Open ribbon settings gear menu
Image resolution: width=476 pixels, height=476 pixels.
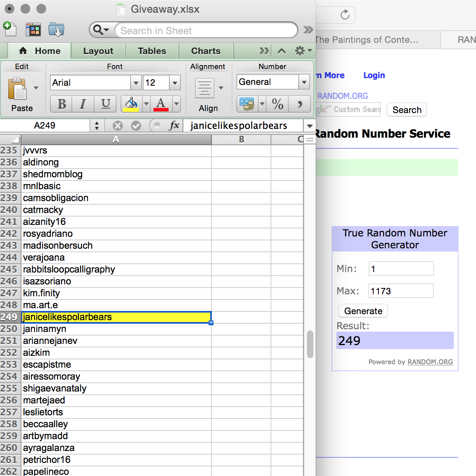(x=303, y=51)
